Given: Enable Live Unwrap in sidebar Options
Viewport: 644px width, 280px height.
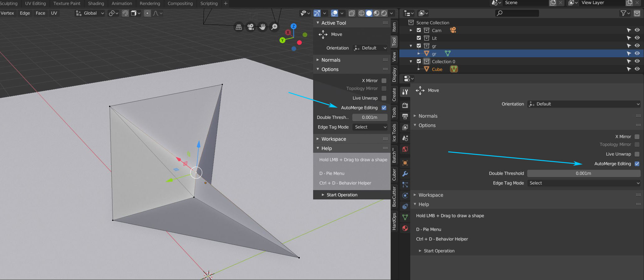Looking at the screenshot, I should 384,98.
